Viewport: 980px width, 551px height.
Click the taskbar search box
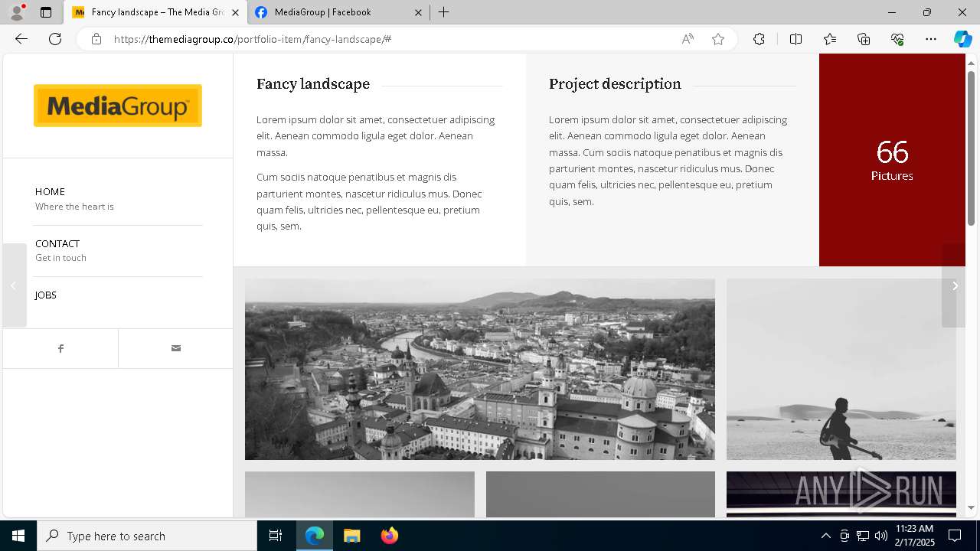click(147, 536)
